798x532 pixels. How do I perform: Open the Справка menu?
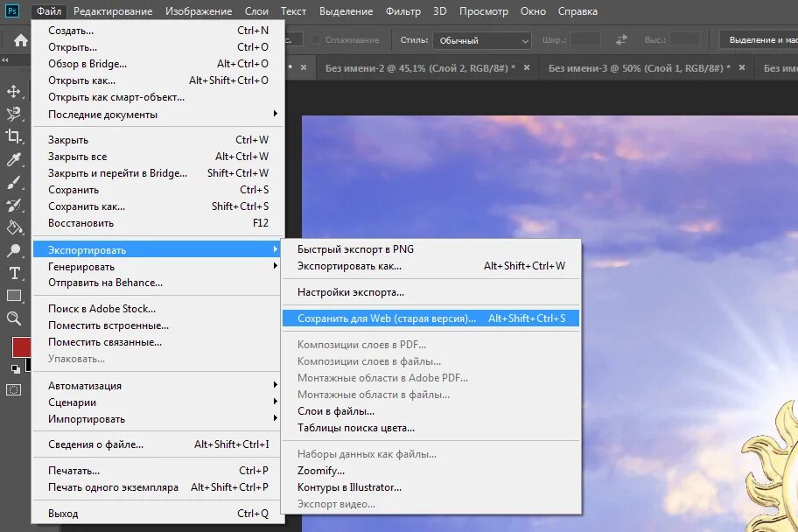click(x=577, y=11)
